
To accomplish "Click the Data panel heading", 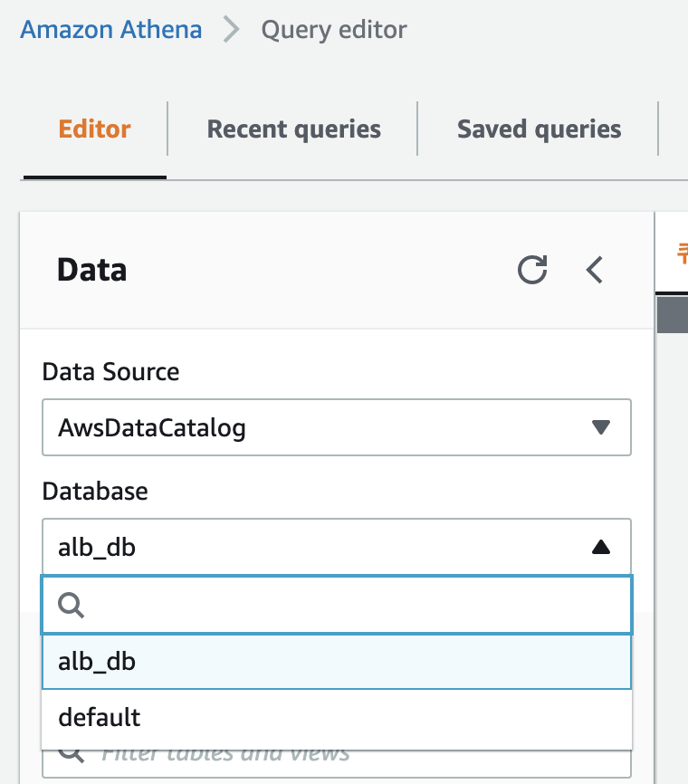I will 92,270.
